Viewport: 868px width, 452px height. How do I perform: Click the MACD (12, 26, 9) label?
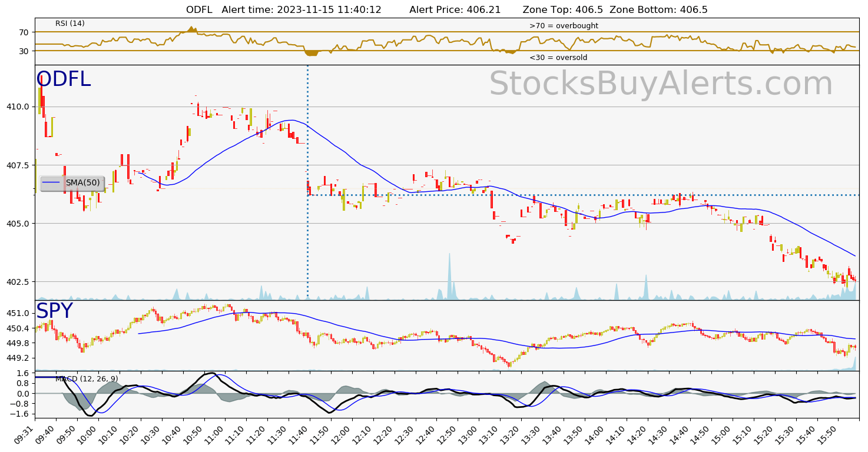87,378
